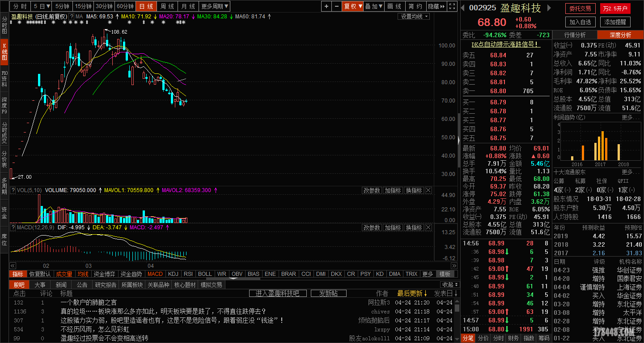The height and width of the screenshot is (343, 644).
Task: Open the F10资料 sidebar item
Action: click(4, 78)
